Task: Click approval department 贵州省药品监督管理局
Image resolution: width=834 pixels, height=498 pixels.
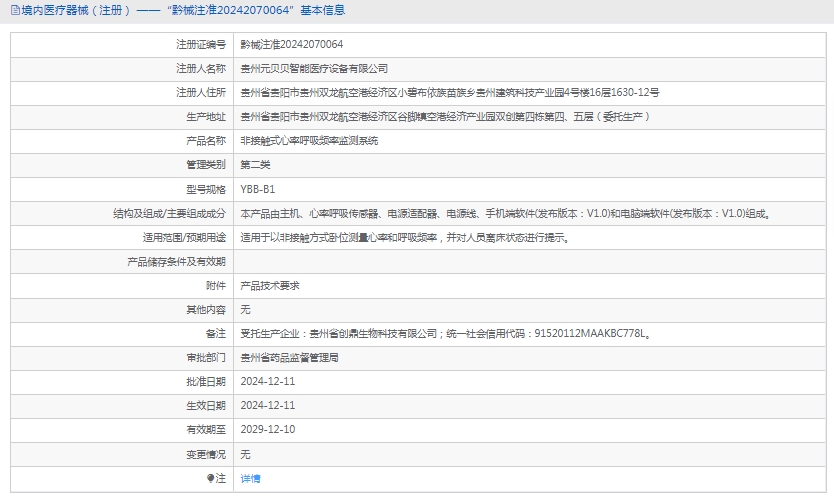Action: coord(289,357)
